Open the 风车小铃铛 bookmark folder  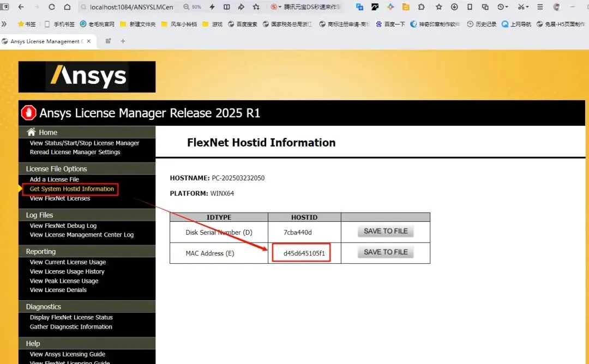point(179,24)
